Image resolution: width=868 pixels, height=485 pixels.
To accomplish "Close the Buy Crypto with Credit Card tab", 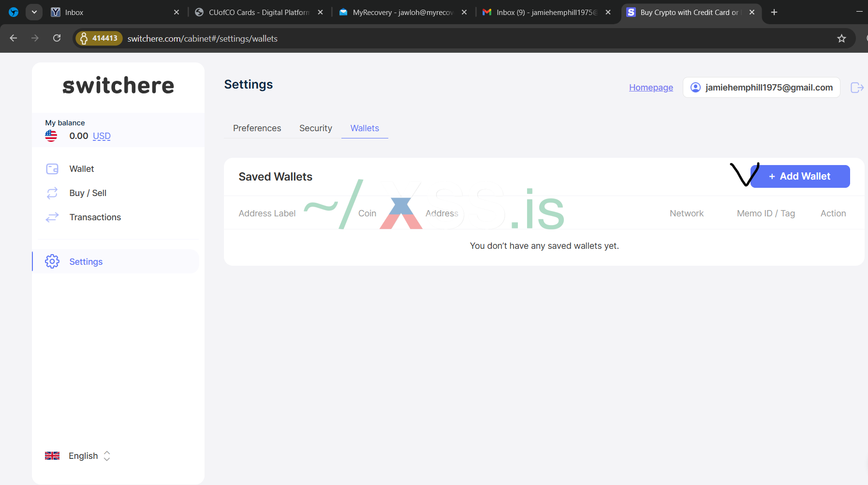I will [752, 12].
